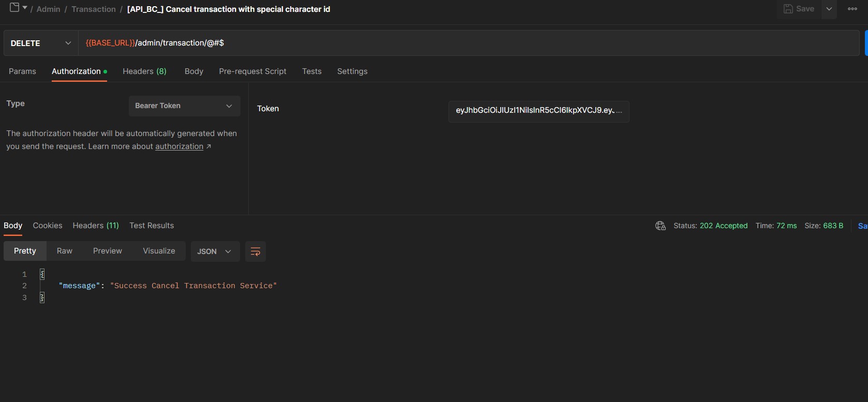The height and width of the screenshot is (402, 868).
Task: Open the Pre-request Script tab
Action: [252, 71]
